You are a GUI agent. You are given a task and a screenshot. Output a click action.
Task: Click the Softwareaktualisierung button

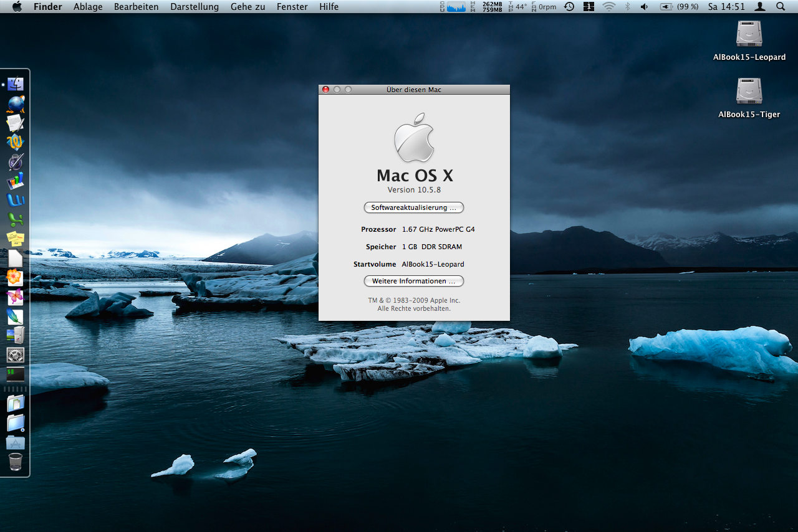414,207
